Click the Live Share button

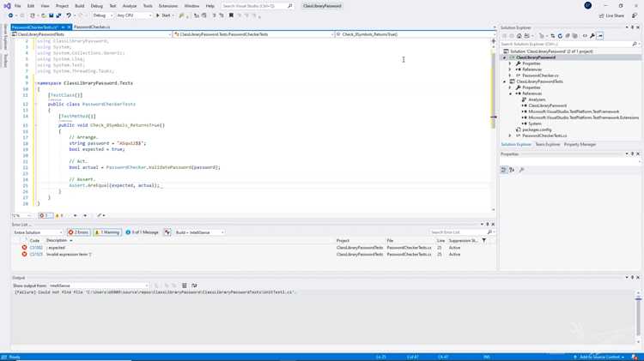pyautogui.click(x=611, y=15)
